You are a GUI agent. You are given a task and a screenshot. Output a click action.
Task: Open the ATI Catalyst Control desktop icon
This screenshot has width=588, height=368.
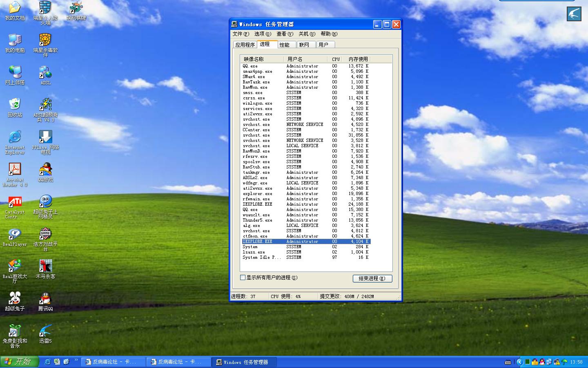[x=15, y=202]
